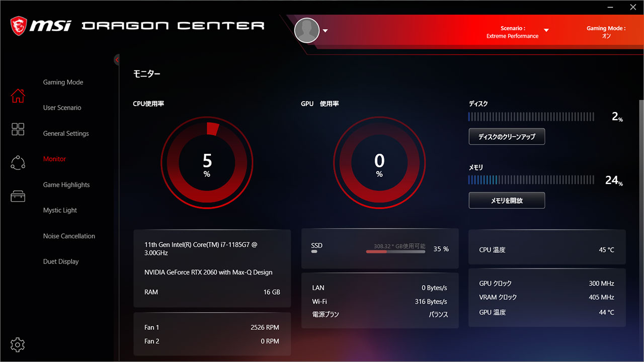Image resolution: width=644 pixels, height=362 pixels.
Task: Open settings with the gear icon
Action: pos(18,344)
